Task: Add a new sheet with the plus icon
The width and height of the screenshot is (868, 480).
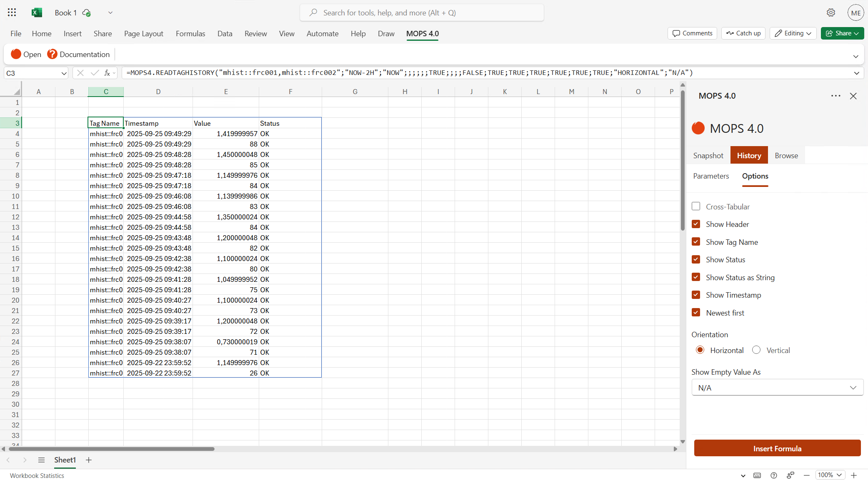Action: pos(88,460)
